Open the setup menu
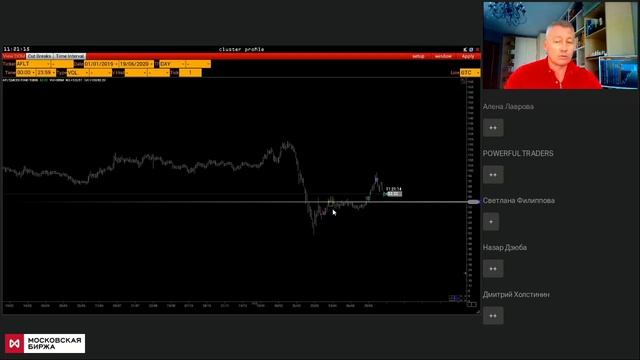This screenshot has height=360, width=640. (x=418, y=56)
